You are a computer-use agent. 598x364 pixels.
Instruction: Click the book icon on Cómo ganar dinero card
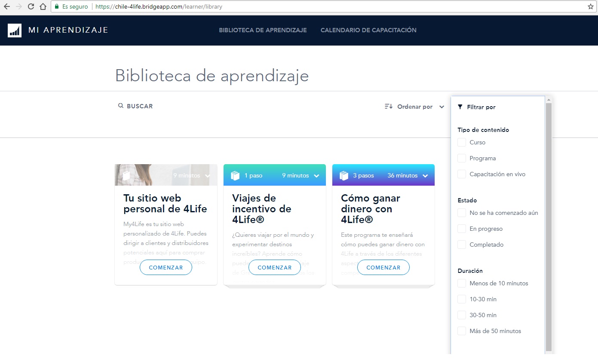point(344,175)
